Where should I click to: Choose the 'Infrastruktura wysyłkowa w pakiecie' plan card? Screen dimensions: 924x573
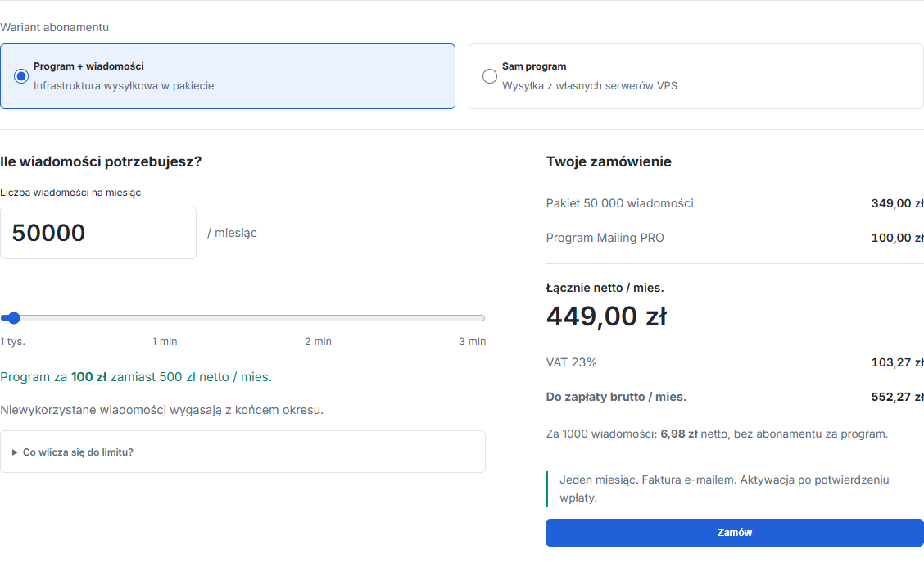click(228, 76)
